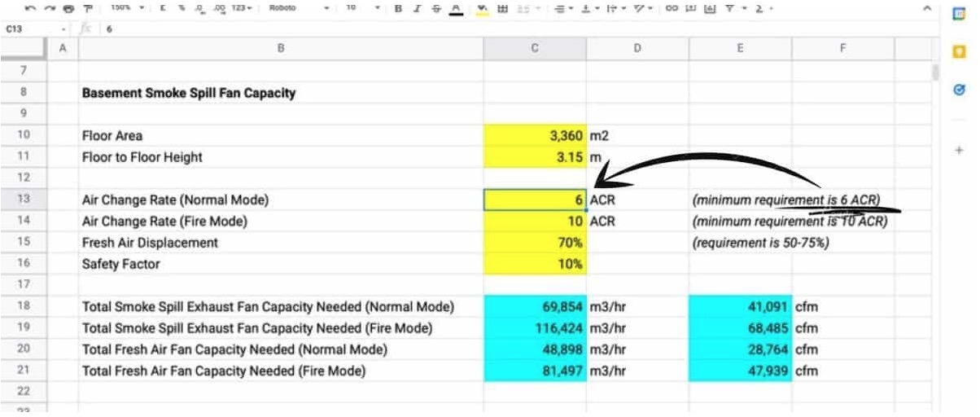
Task: Collapse the toolbar with the chevron arrow
Action: click(x=926, y=8)
